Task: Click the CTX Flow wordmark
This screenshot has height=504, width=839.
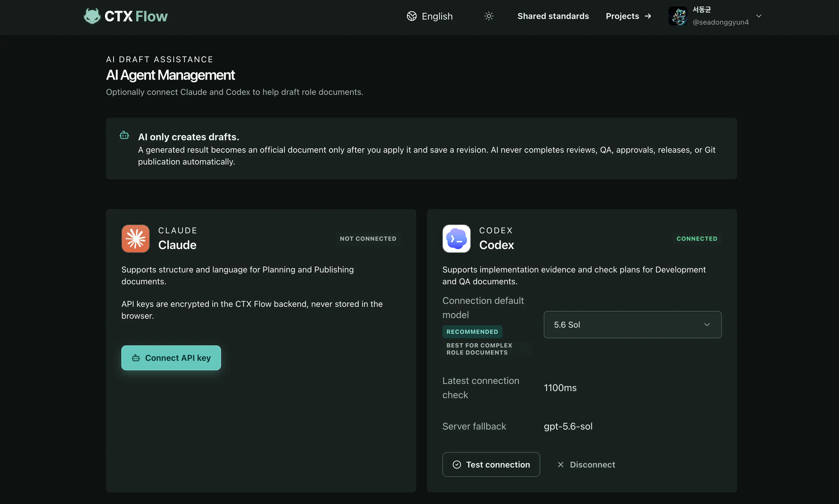Action: (x=136, y=16)
